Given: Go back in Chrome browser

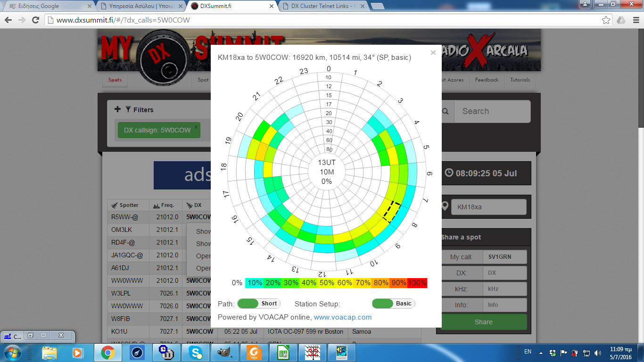Looking at the screenshot, I should 8,20.
